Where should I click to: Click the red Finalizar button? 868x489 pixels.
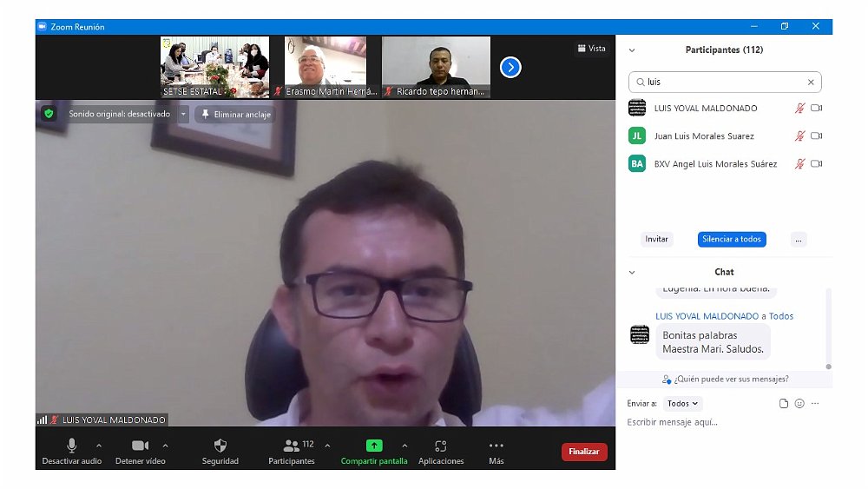[584, 452]
